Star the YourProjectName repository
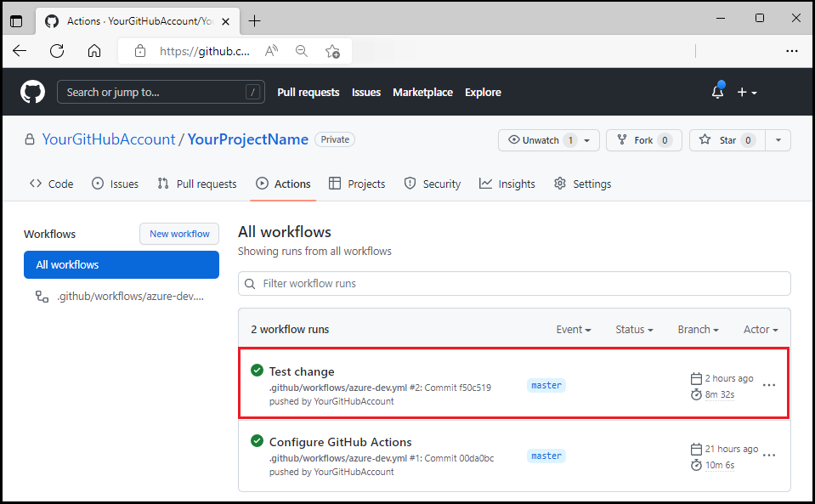 pos(724,139)
